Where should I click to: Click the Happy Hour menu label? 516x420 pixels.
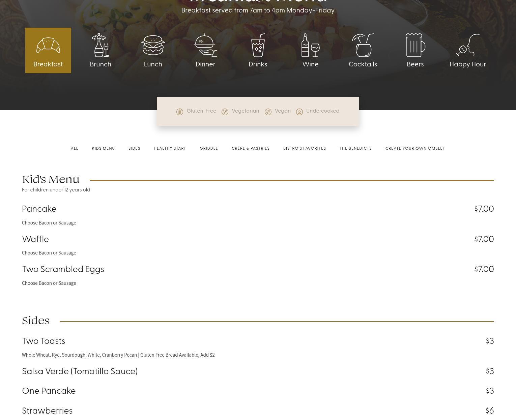click(468, 64)
